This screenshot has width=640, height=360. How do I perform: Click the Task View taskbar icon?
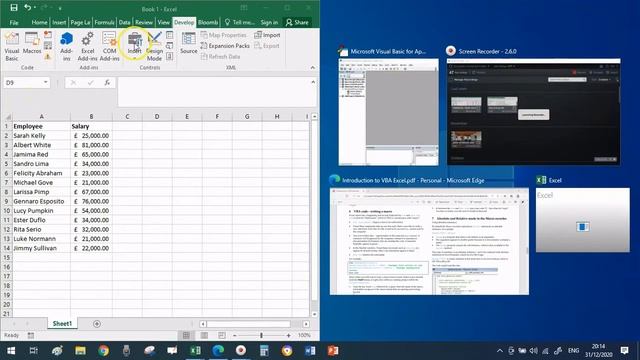(x=34, y=351)
